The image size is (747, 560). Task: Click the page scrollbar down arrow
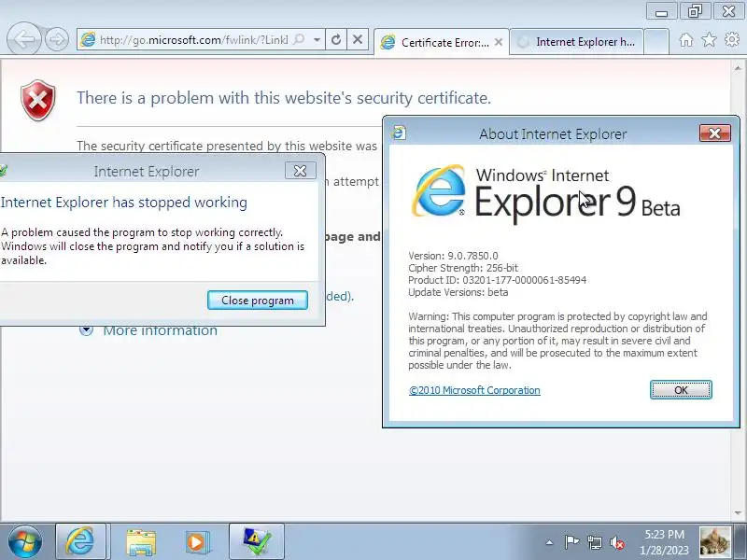tap(738, 512)
